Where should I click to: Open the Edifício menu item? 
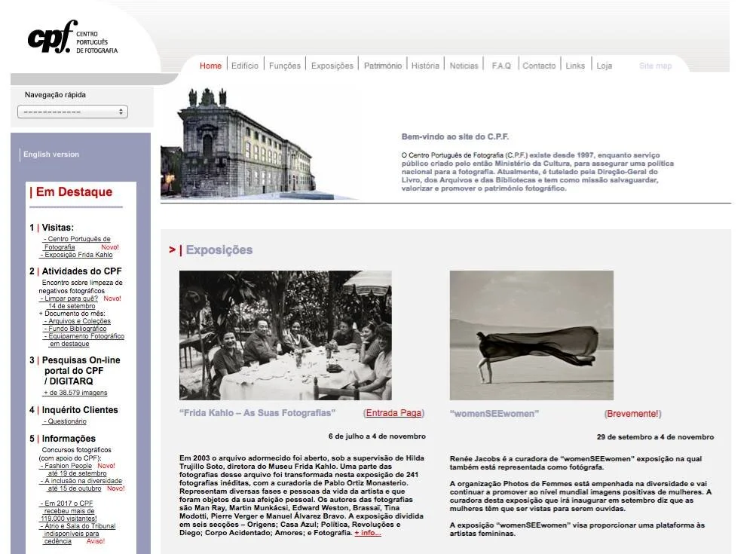[x=244, y=66]
